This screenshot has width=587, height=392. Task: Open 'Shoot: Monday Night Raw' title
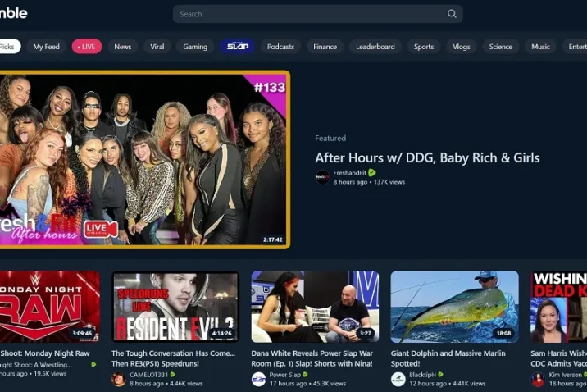[x=45, y=353]
